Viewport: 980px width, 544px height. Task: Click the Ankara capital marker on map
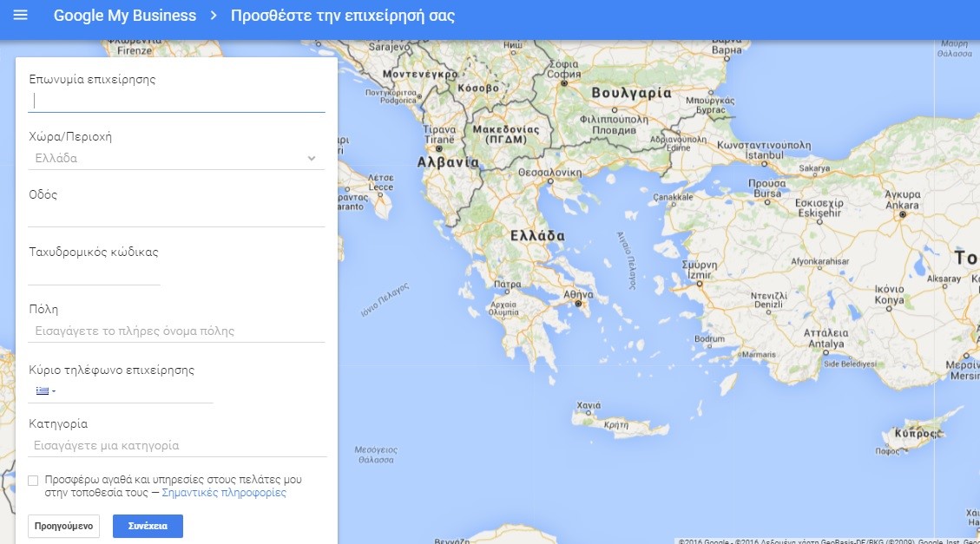(x=903, y=213)
